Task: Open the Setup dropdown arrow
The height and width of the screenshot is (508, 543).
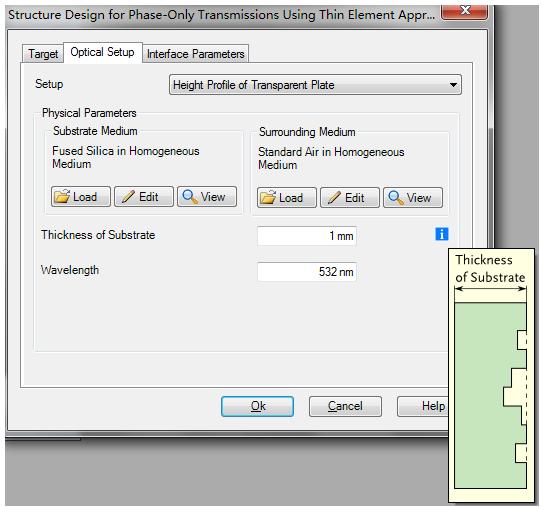Action: tap(453, 85)
